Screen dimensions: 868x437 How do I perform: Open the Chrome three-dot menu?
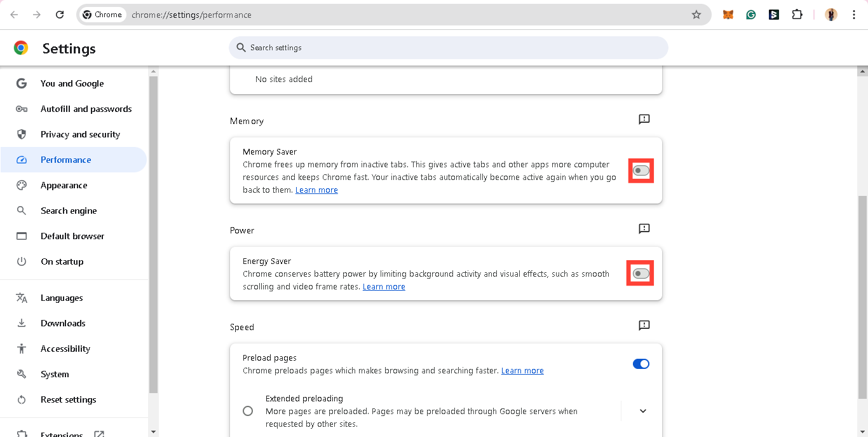[x=853, y=15]
